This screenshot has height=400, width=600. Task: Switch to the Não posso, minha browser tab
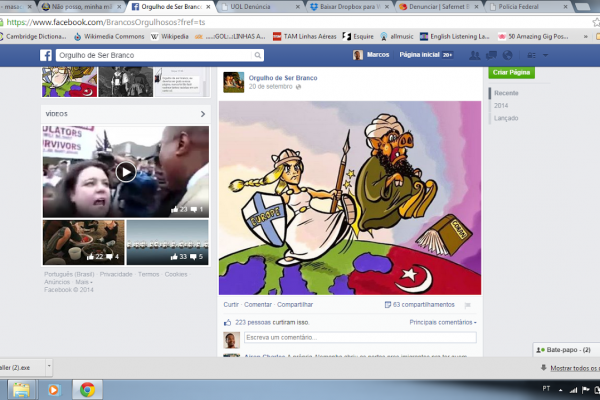pyautogui.click(x=82, y=7)
